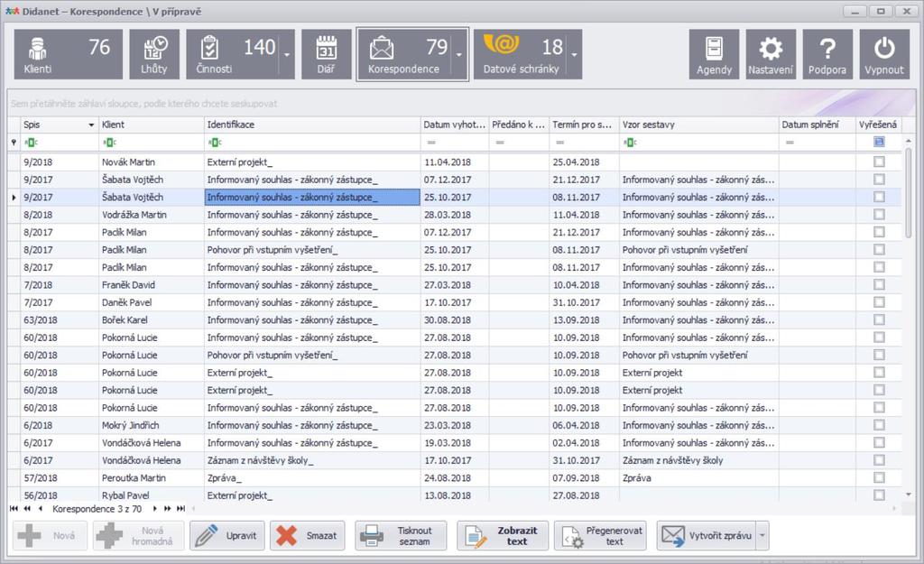Toggle the Vyřešená filter row checkbox
The width and height of the screenshot is (924, 564).
879,142
